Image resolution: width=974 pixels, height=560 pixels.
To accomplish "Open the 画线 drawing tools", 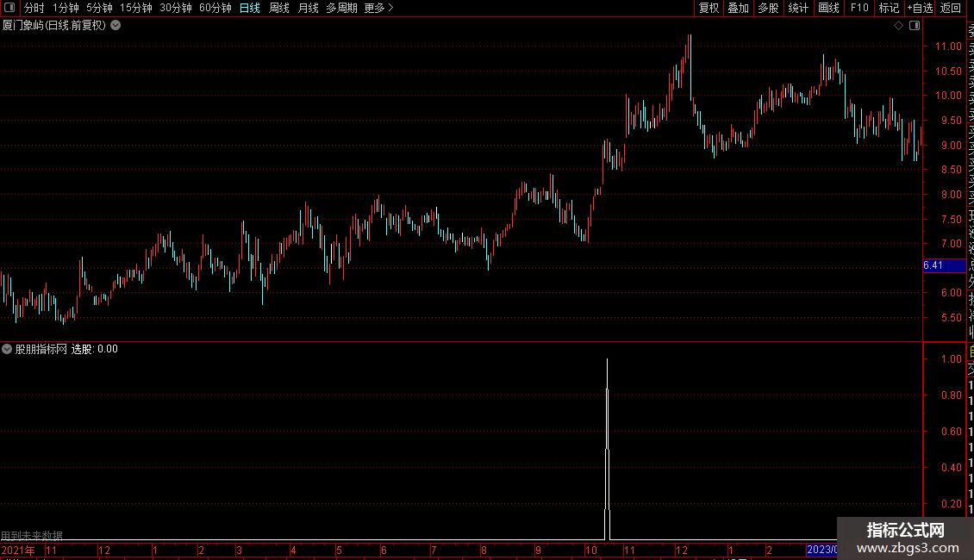I will (x=828, y=8).
